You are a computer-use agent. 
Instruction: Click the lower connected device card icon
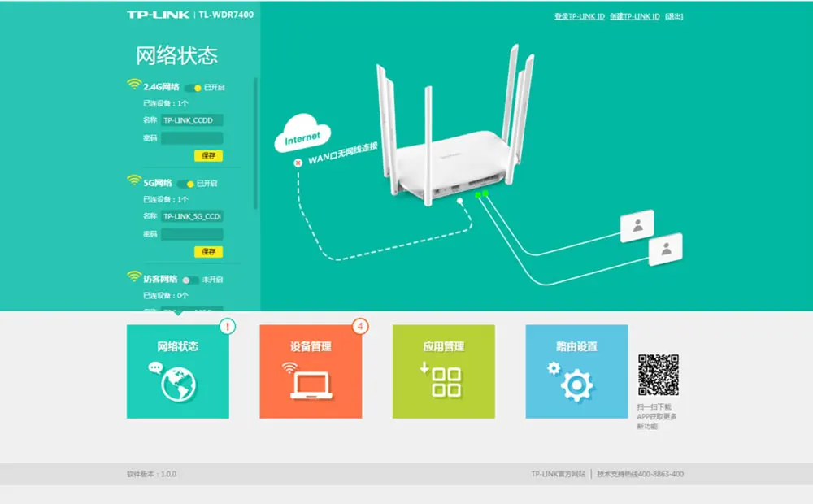tap(666, 250)
